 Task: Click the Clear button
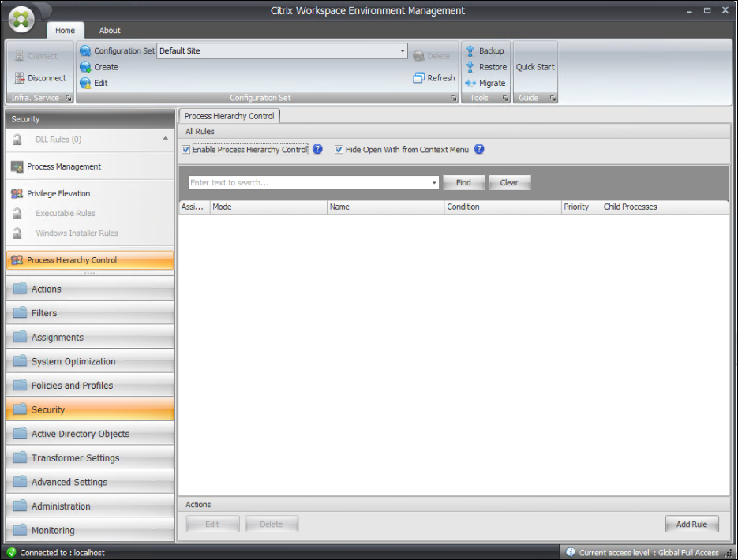510,182
